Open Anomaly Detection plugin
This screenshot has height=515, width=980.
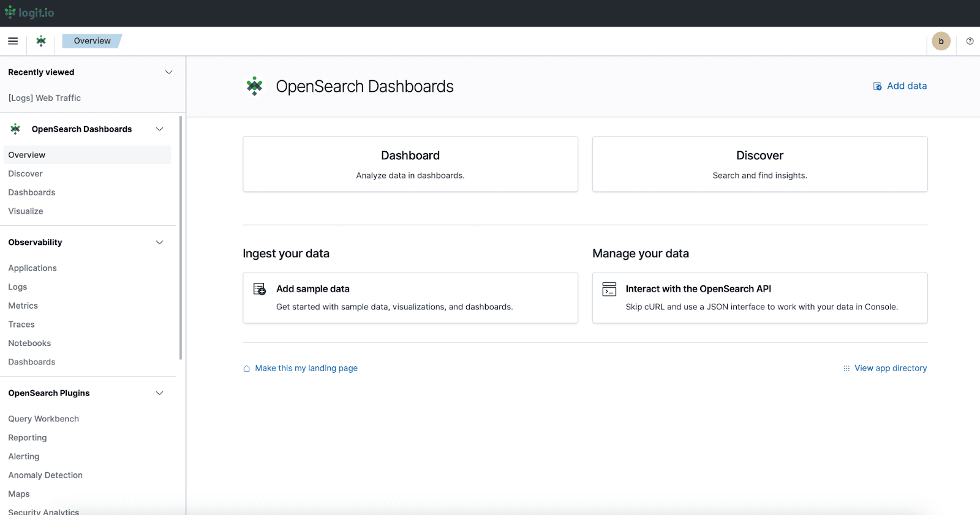[x=45, y=475]
